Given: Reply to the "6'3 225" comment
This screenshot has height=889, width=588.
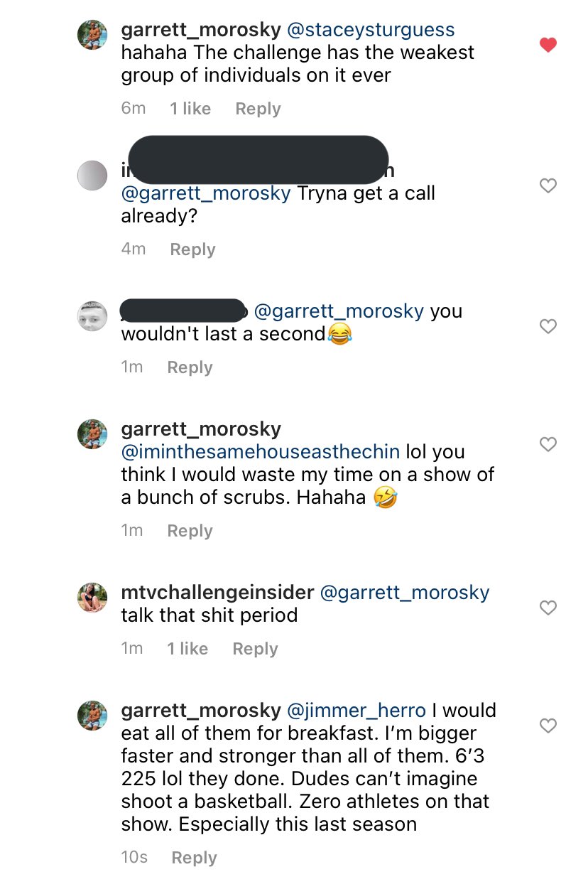Looking at the screenshot, I should [194, 858].
